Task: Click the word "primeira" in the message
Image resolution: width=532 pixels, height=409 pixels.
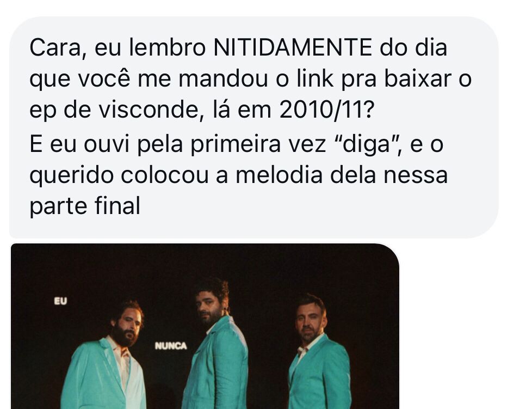Action: tap(236, 144)
